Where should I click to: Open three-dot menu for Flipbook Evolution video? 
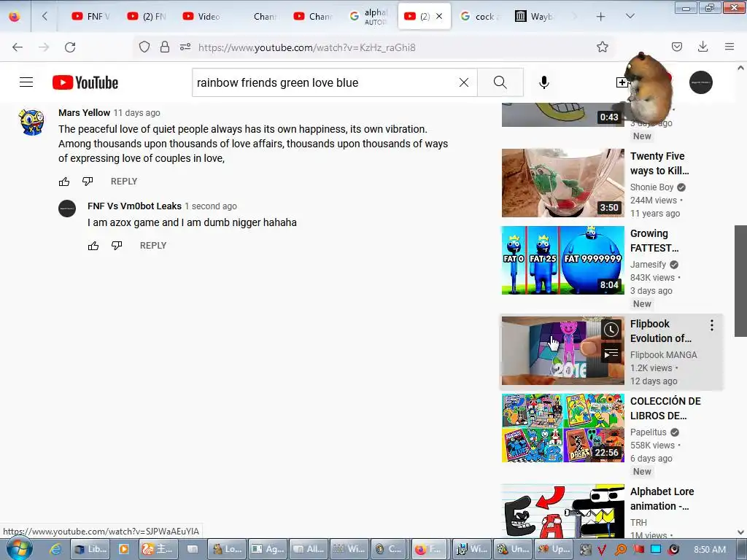click(712, 325)
